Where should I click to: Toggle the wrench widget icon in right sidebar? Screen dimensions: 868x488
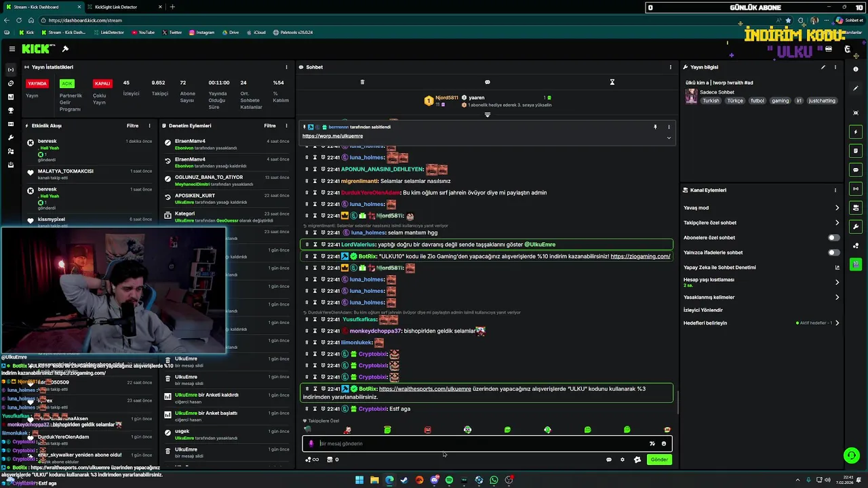pos(856,226)
